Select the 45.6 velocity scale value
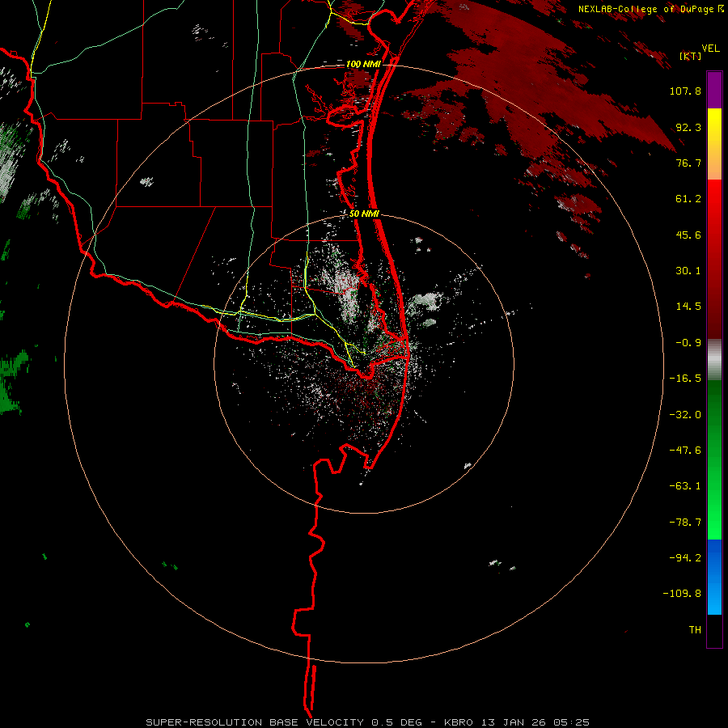 coord(688,235)
